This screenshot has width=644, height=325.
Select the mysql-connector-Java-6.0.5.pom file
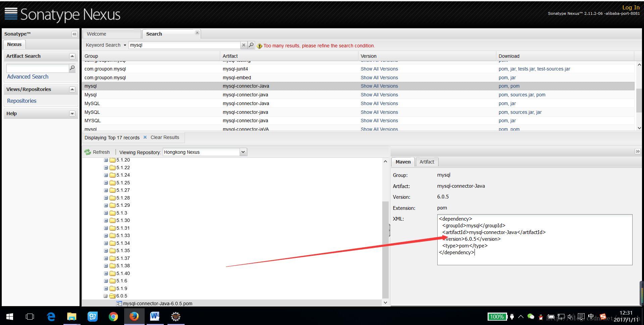click(158, 304)
